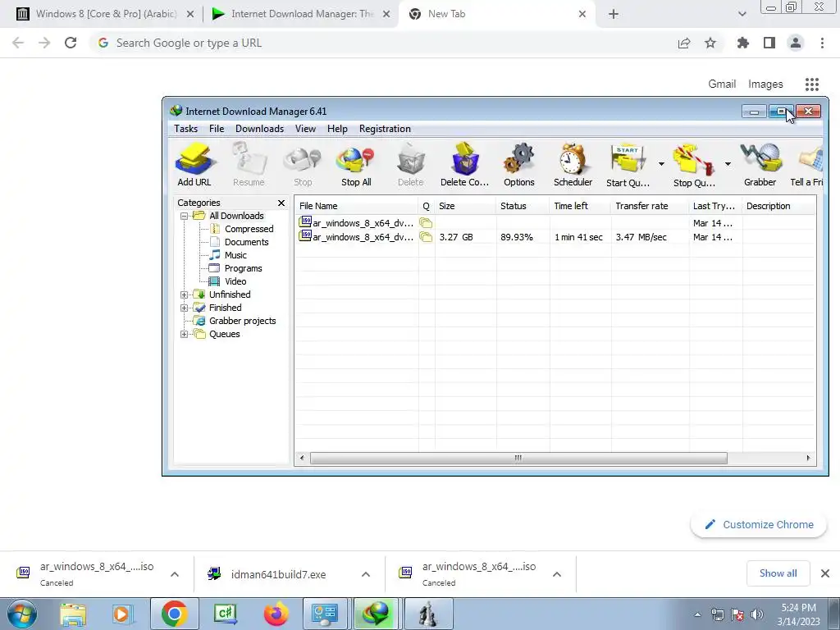Switch to Windows 8 Core & Pro tab
Image resolution: width=840 pixels, height=630 pixels.
click(x=106, y=14)
